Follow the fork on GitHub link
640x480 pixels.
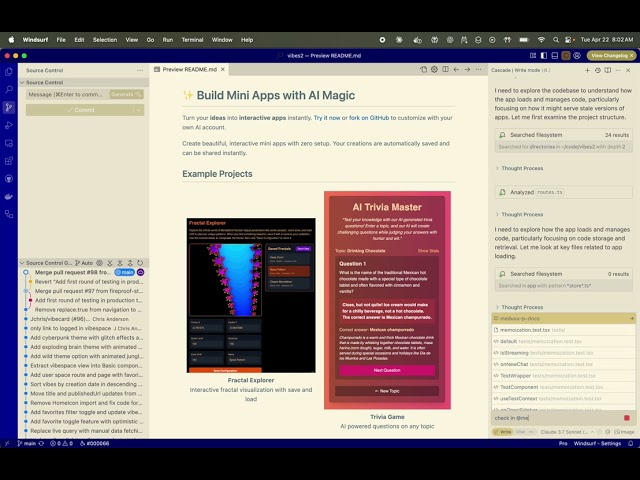pyautogui.click(x=369, y=118)
